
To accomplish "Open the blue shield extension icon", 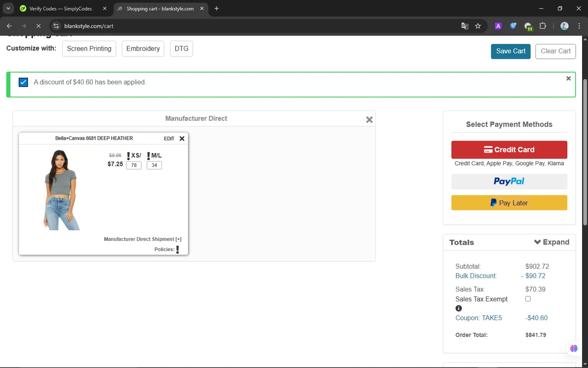I will (x=513, y=26).
